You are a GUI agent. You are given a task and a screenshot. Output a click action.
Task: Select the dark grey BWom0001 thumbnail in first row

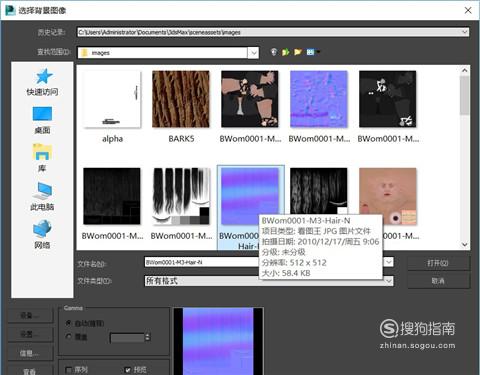(x=388, y=99)
